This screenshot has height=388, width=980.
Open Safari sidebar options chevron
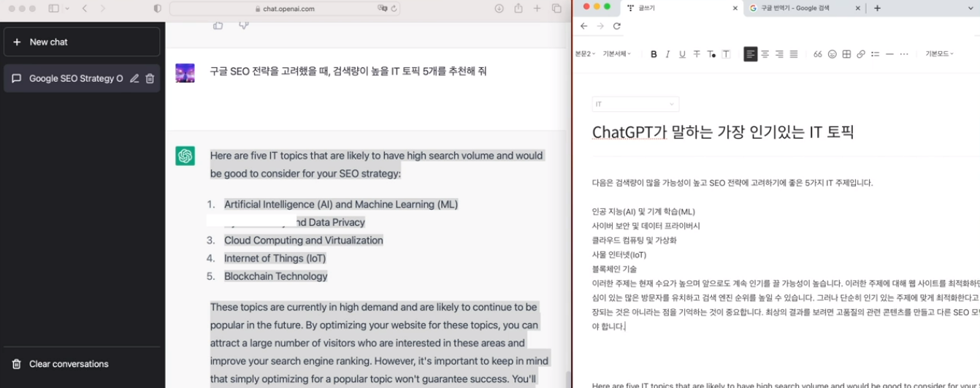pos(67,9)
